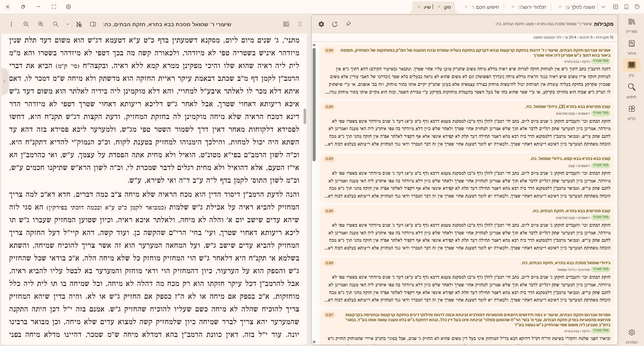Switch to the חיפוש חכם tab
This screenshot has height=346, width=644.
tap(485, 7)
